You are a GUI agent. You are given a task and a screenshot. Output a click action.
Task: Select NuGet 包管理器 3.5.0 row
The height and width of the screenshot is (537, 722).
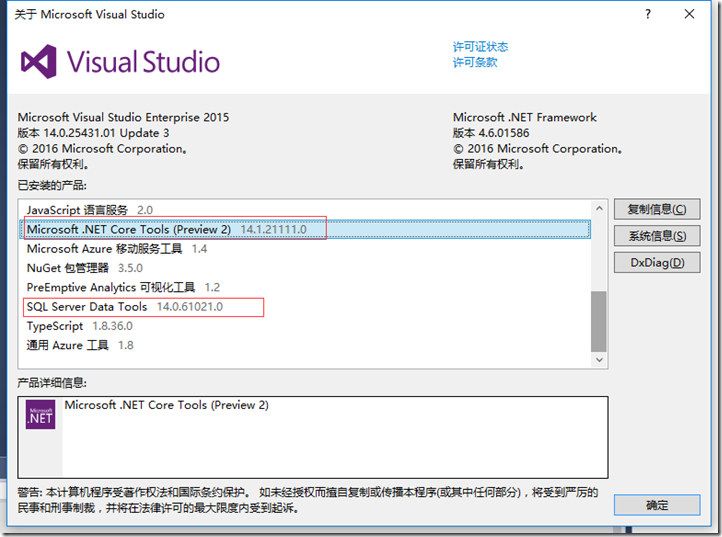[305, 268]
